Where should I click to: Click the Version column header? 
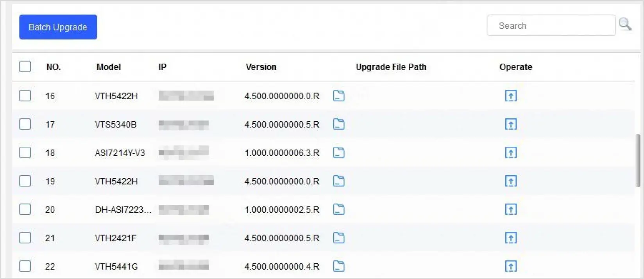[x=261, y=67]
